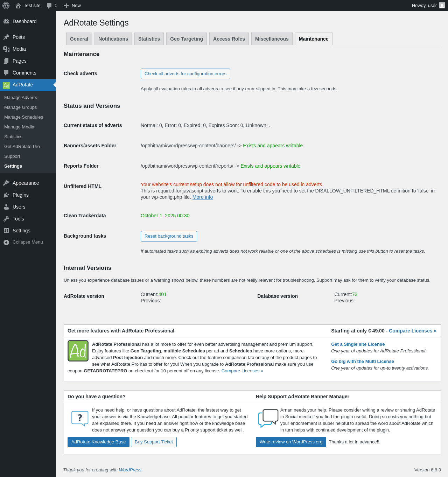Viewport: 448px width, 477px height.
Task: Click the Tools wrench icon
Action: pos(6,219)
